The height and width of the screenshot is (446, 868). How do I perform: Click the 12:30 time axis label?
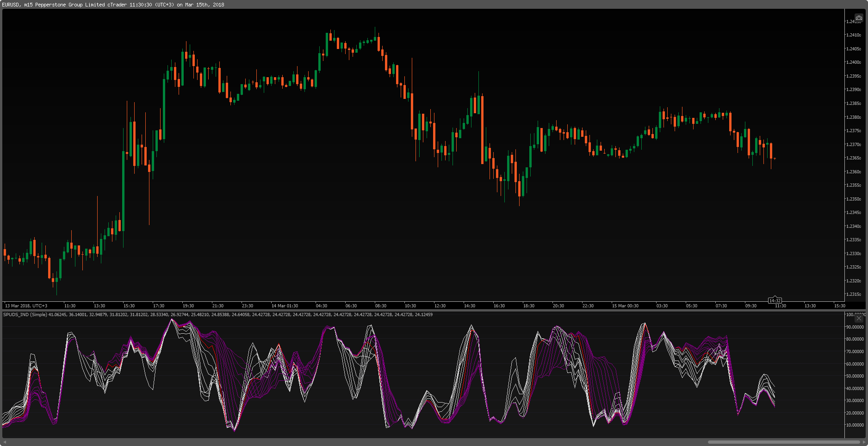pyautogui.click(x=440, y=306)
